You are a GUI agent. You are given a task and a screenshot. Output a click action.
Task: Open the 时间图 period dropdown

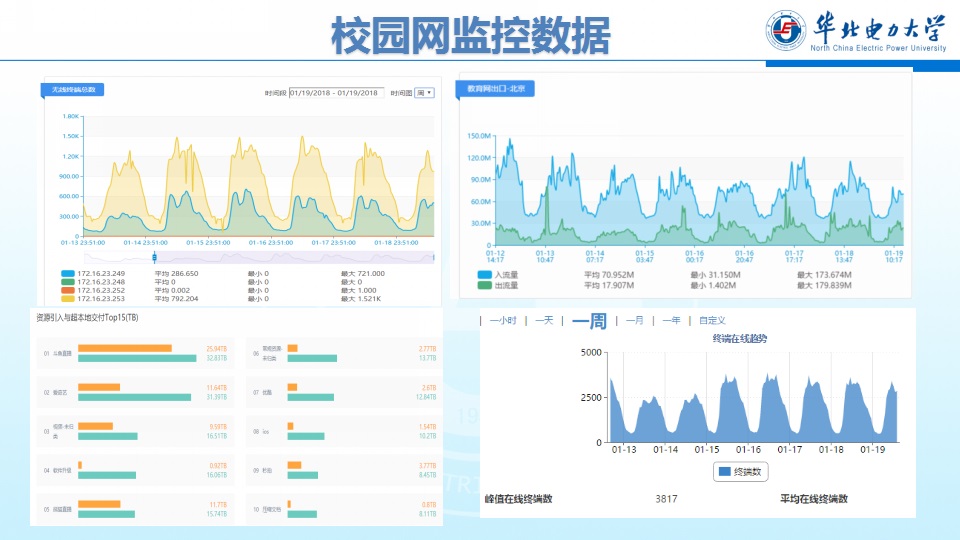pos(424,93)
